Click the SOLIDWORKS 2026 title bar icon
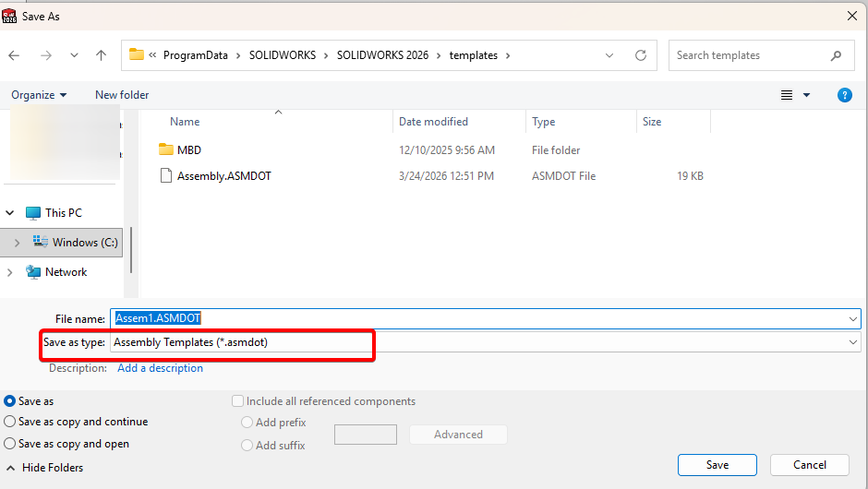The height and width of the screenshot is (489, 868). 9,16
